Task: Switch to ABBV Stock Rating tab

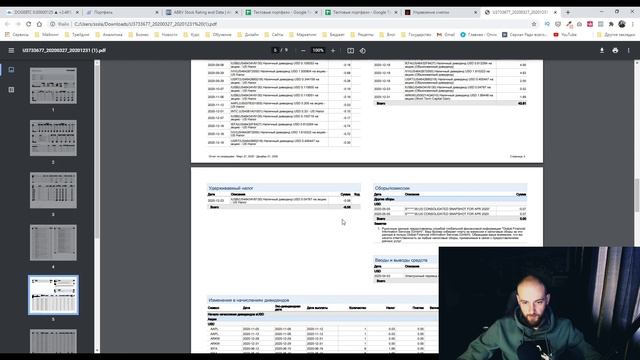Action: pos(201,12)
